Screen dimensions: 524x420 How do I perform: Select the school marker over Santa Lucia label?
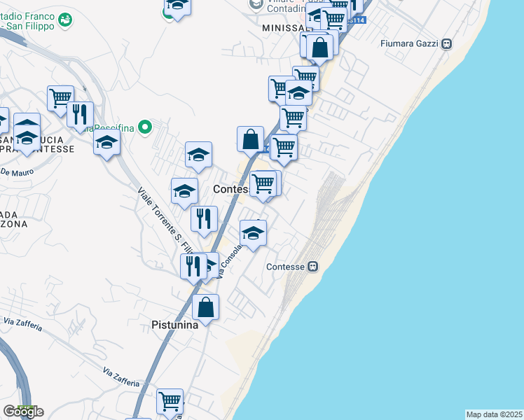click(27, 139)
